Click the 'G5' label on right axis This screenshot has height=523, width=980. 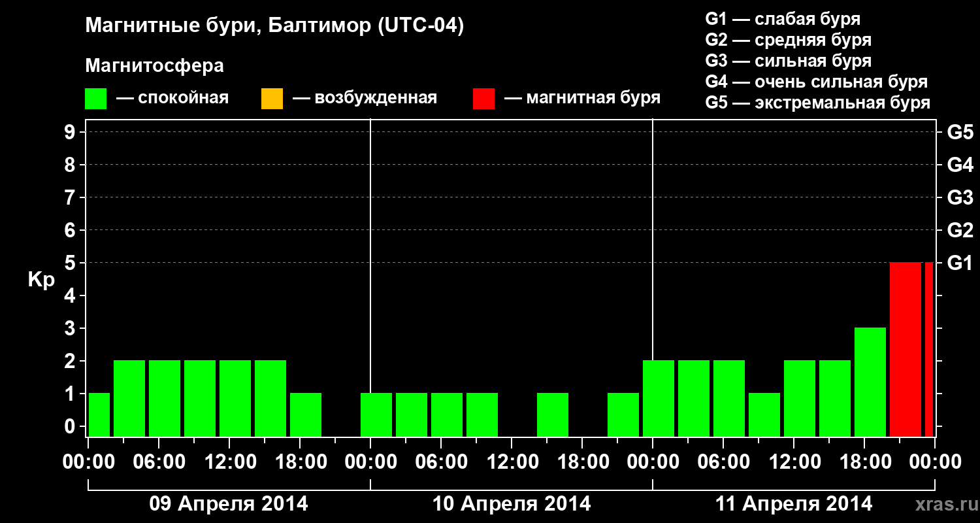point(960,132)
